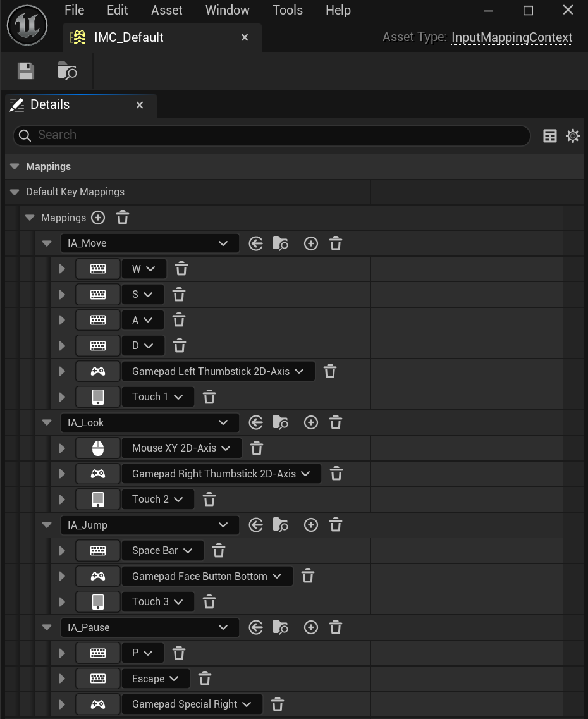Delete the Space Bar binding
The width and height of the screenshot is (588, 719).
[x=219, y=550]
